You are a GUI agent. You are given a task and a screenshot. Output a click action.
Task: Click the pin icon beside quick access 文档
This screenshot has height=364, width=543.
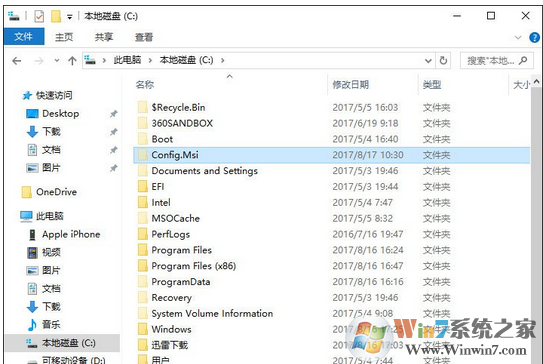coord(113,150)
